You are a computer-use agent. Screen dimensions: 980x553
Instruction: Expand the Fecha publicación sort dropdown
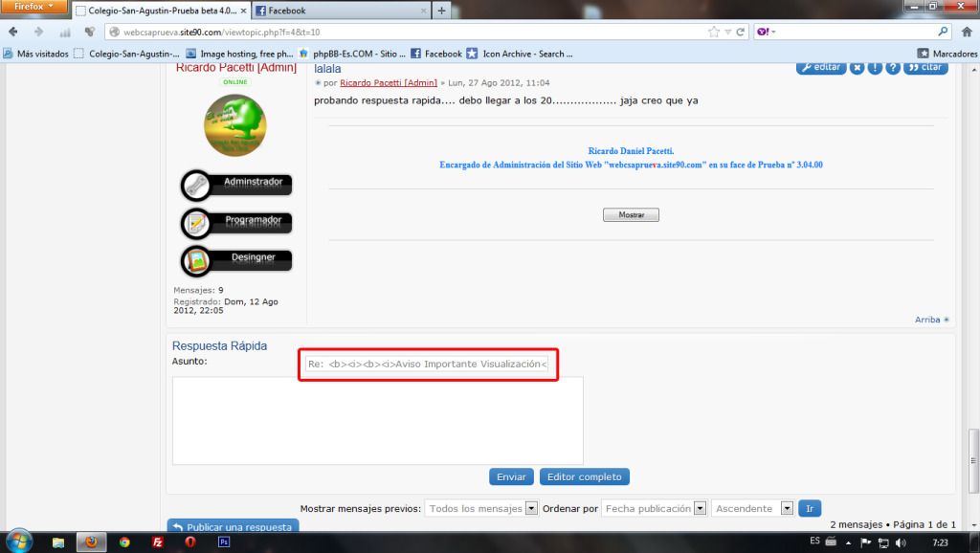tap(654, 509)
